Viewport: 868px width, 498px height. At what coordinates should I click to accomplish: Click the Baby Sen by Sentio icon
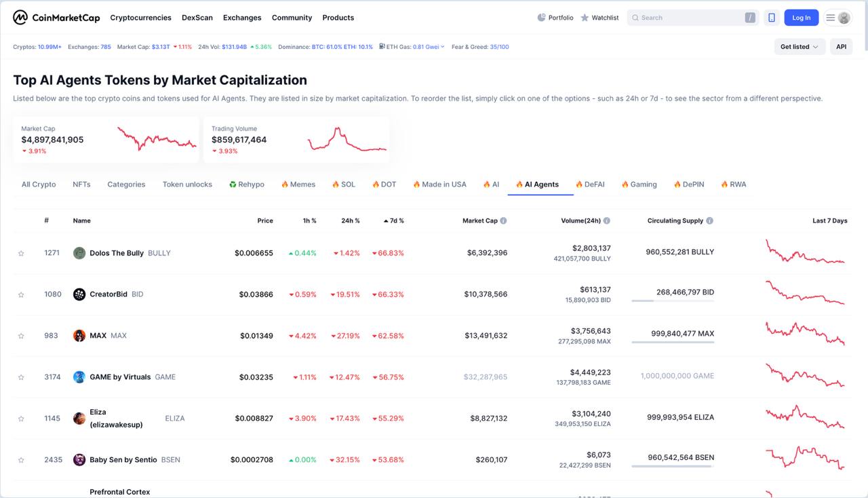(79, 460)
